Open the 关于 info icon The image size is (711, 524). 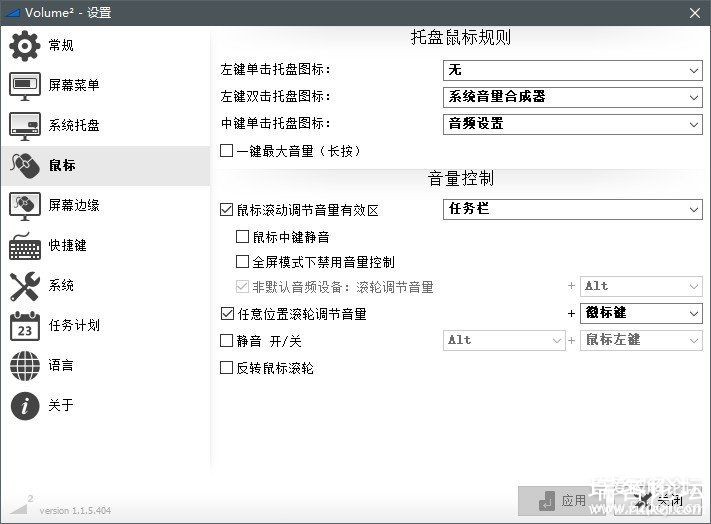tap(25, 406)
